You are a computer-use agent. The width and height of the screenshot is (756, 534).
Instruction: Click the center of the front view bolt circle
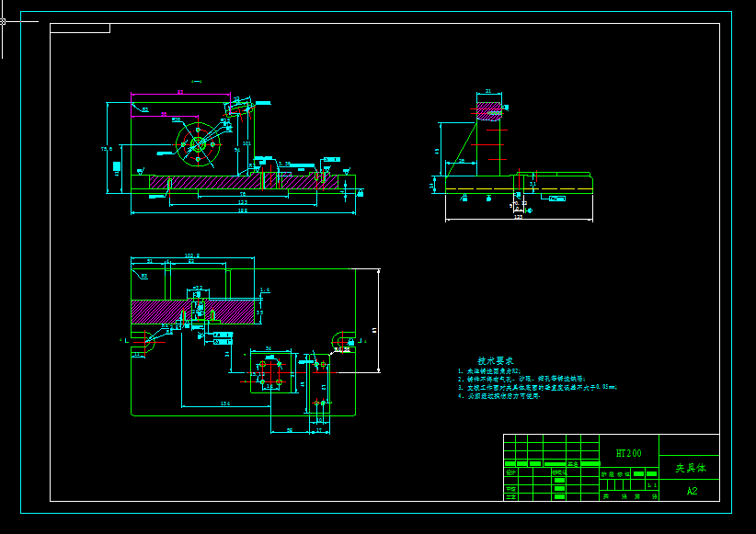[198, 144]
